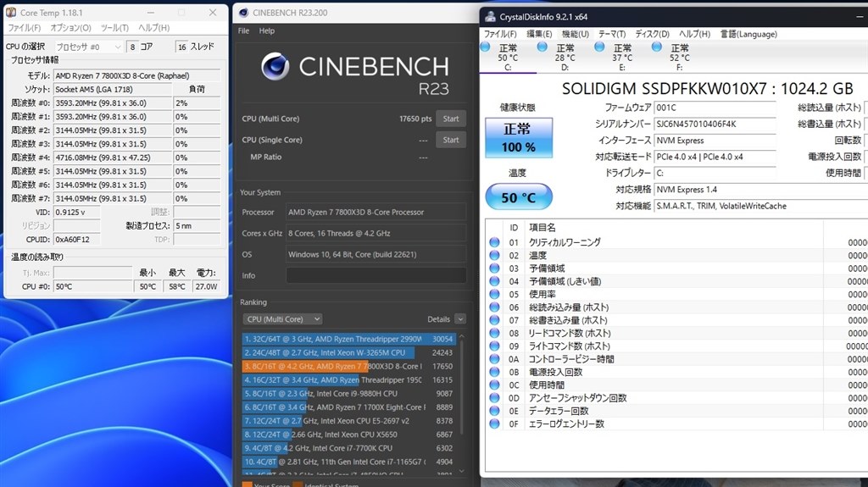
Task: Click status icon for 0F エラーログエントリー数
Action: pos(494,424)
